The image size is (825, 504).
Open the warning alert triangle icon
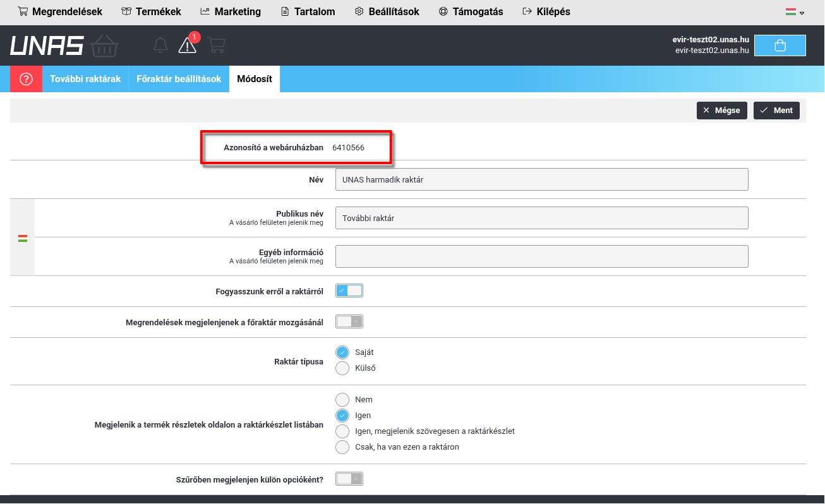click(188, 45)
